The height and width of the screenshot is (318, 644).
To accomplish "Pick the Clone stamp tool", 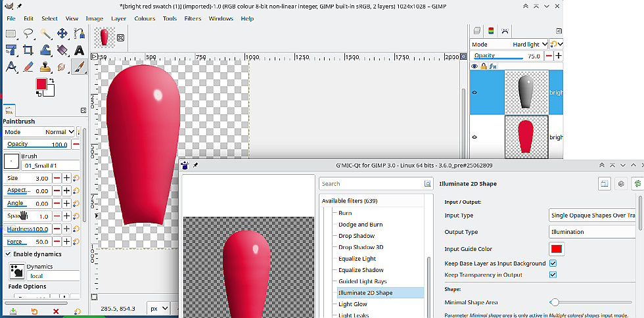I will coord(45,67).
